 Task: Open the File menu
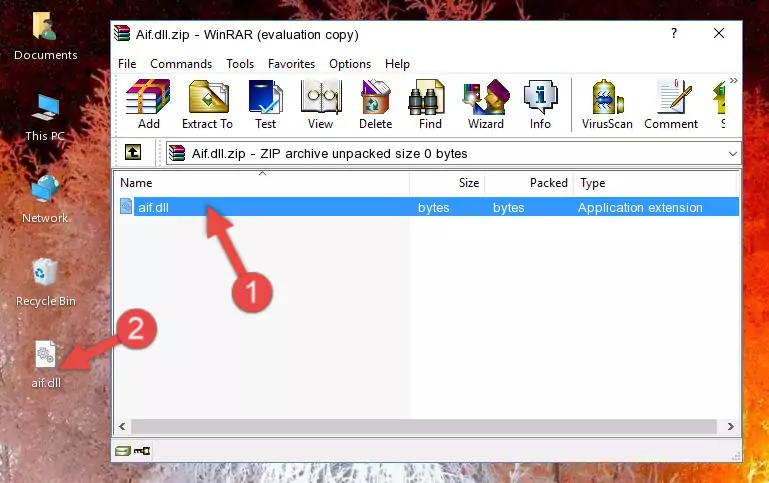click(127, 64)
